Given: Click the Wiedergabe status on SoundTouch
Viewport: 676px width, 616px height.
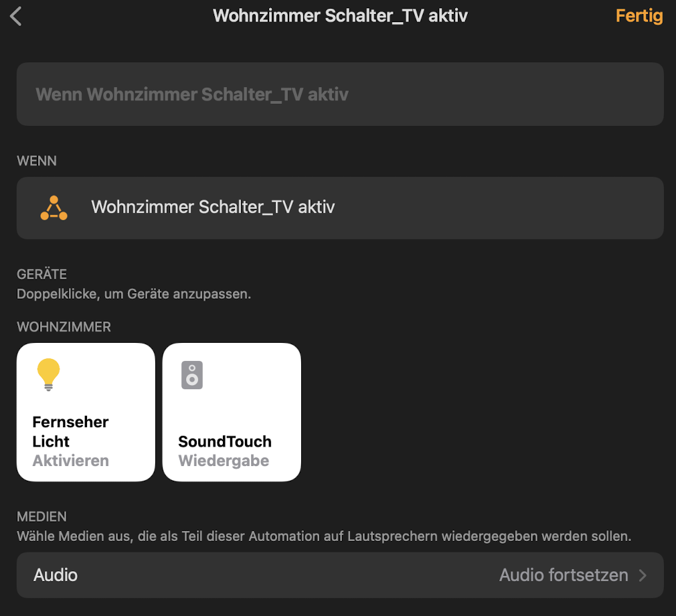Looking at the screenshot, I should tap(224, 461).
